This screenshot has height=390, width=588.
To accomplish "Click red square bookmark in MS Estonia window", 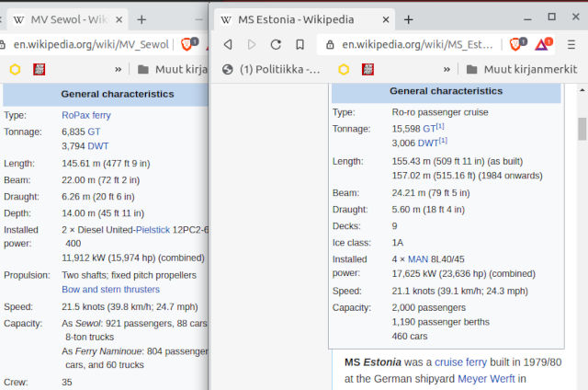I will tap(367, 69).
